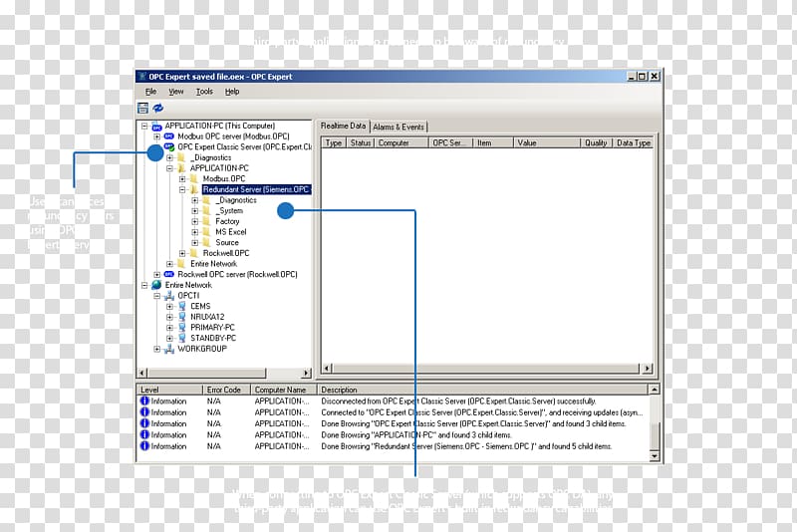The image size is (797, 532).
Task: Collapse the APPLICATION-PC (This Computer) node
Action: (x=144, y=126)
